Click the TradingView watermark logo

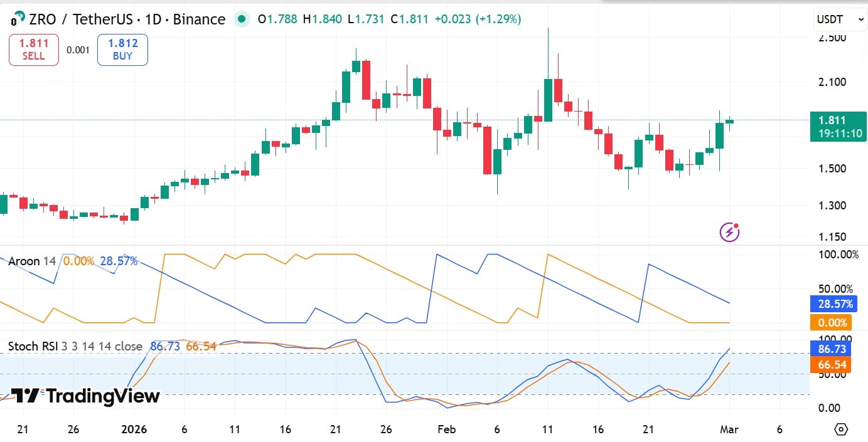point(82,396)
